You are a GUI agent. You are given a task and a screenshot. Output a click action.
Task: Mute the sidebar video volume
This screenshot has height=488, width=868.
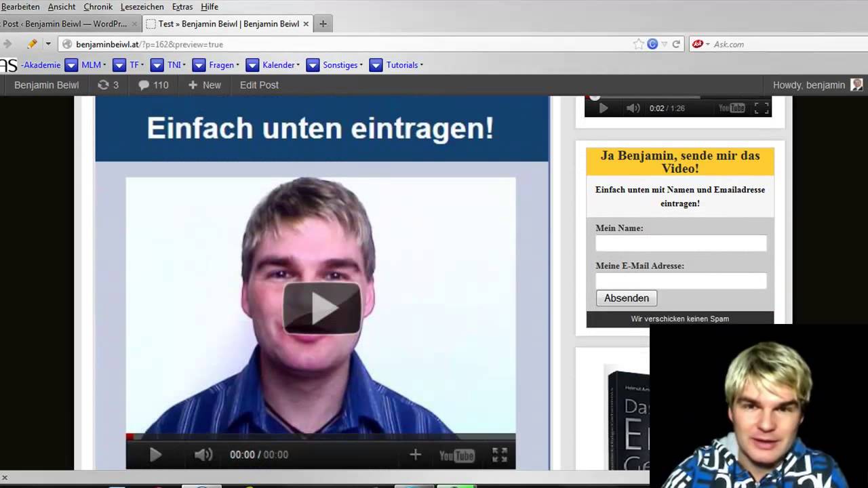point(633,108)
